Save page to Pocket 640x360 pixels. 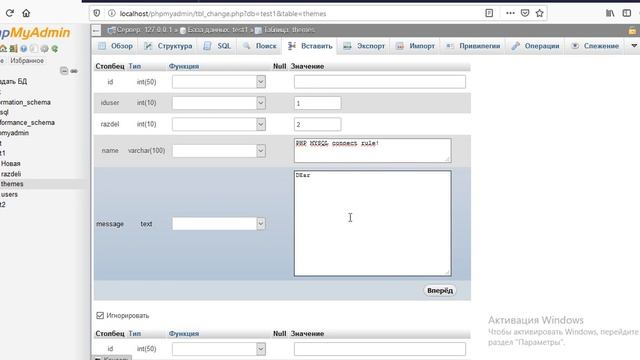pos(525,13)
